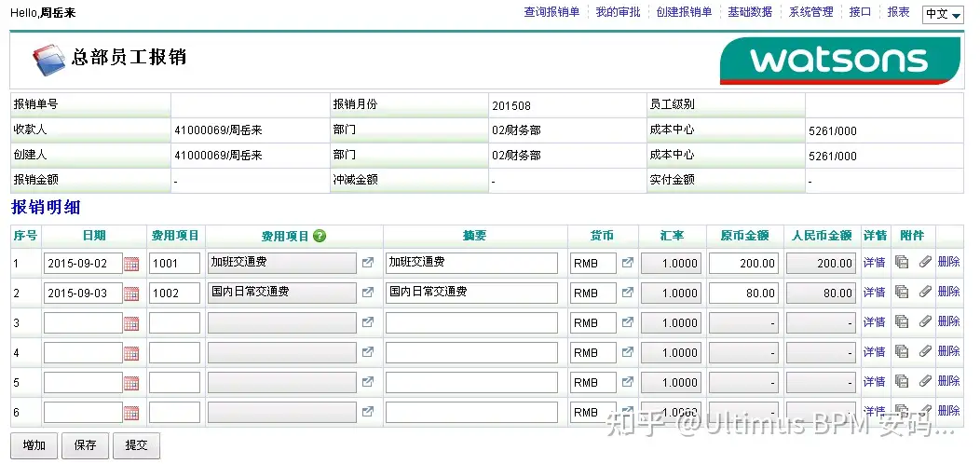The image size is (980, 464).
Task: Click the date field showing 2015-09-02
Action: 83,264
